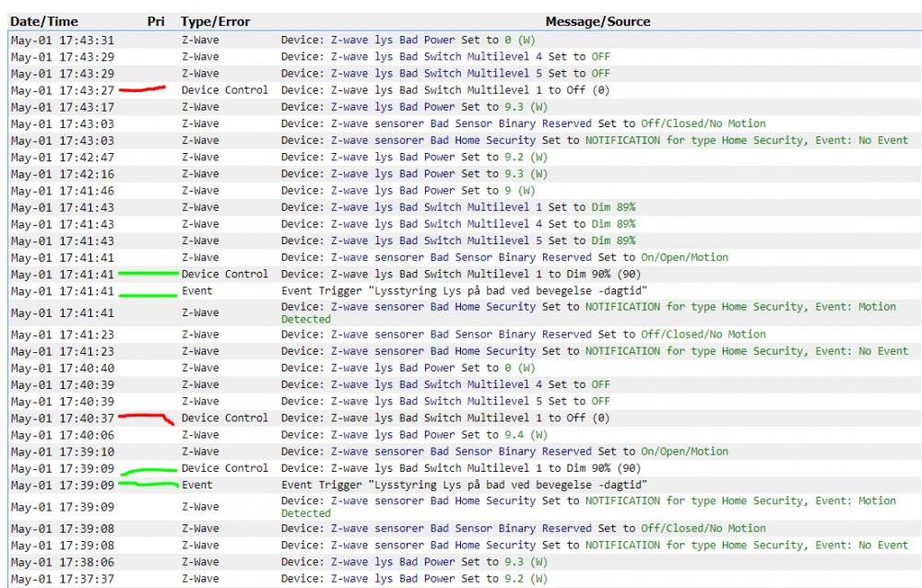Click the Date/Time column header
The image size is (922, 588).
[44, 21]
